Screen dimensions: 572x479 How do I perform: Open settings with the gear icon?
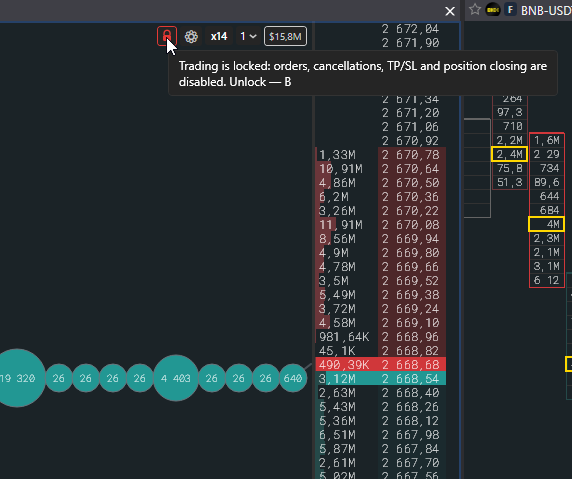[x=191, y=36]
